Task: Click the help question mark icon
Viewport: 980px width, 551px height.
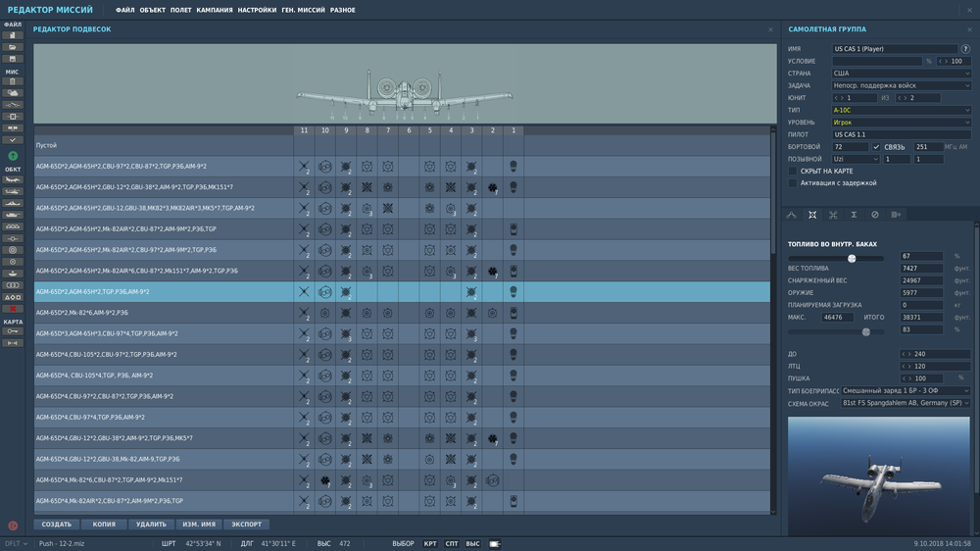Action: [965, 48]
